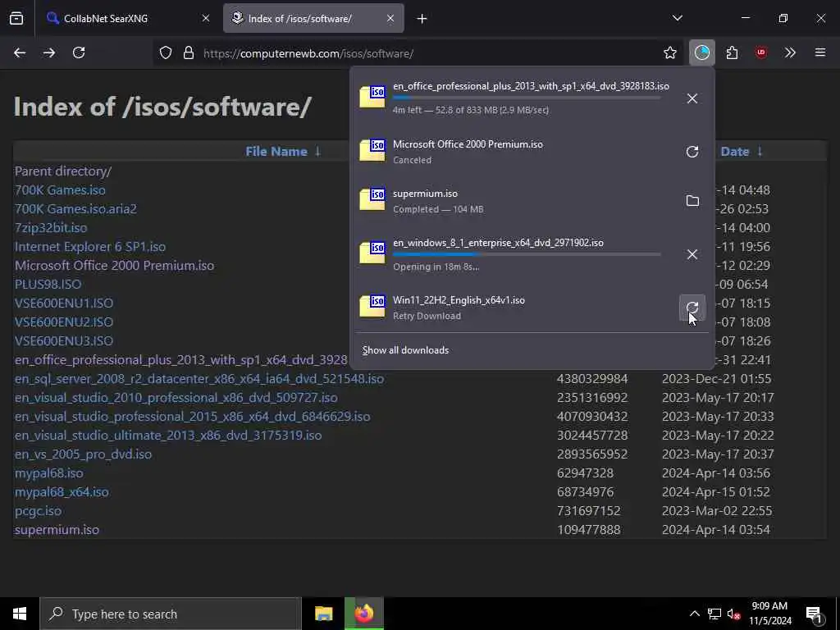Click the taskbar search box
This screenshot has height=630, width=840.
[171, 614]
